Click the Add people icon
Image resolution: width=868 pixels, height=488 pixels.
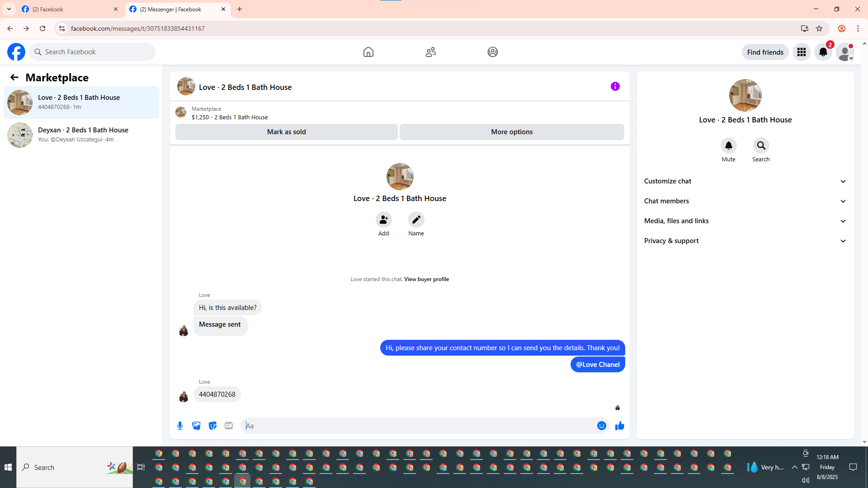pyautogui.click(x=383, y=220)
